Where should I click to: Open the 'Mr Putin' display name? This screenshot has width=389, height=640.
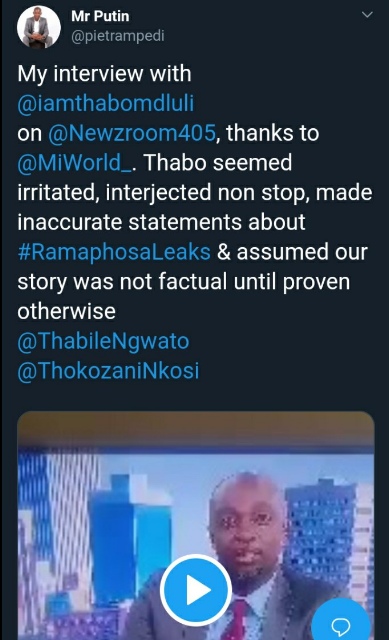tap(100, 16)
